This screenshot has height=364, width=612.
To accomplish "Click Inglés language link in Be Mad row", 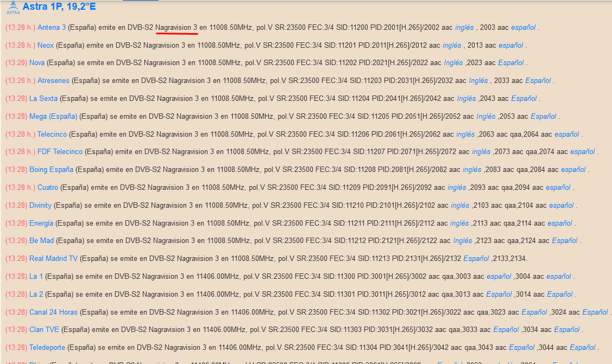I will [x=463, y=241].
